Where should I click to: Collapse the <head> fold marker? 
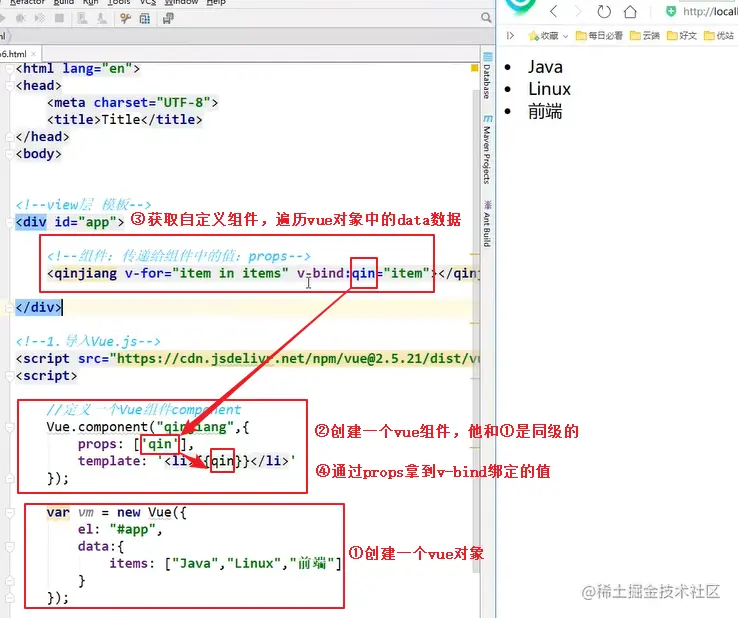[x=10, y=86]
